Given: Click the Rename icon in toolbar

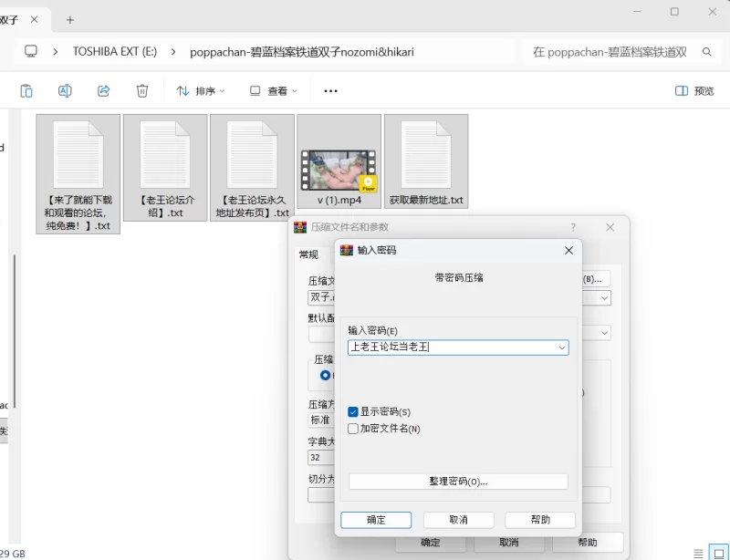Looking at the screenshot, I should 65,90.
